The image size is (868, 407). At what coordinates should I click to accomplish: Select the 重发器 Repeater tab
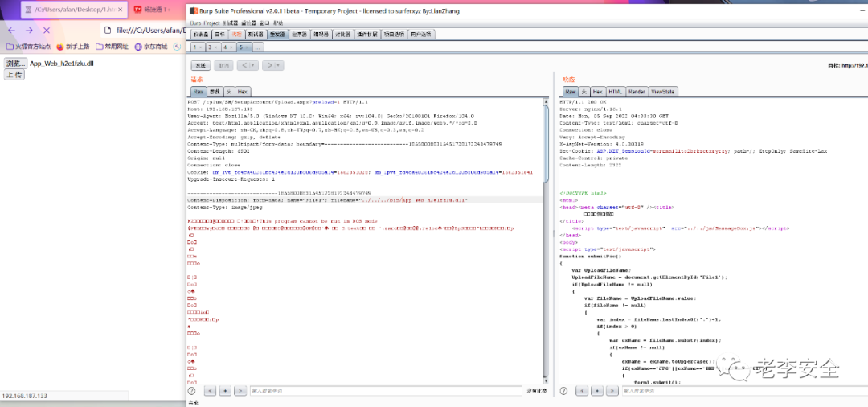click(278, 35)
